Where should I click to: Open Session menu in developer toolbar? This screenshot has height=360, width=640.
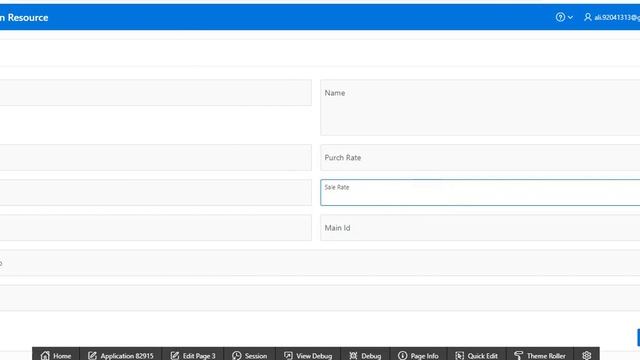(x=249, y=355)
